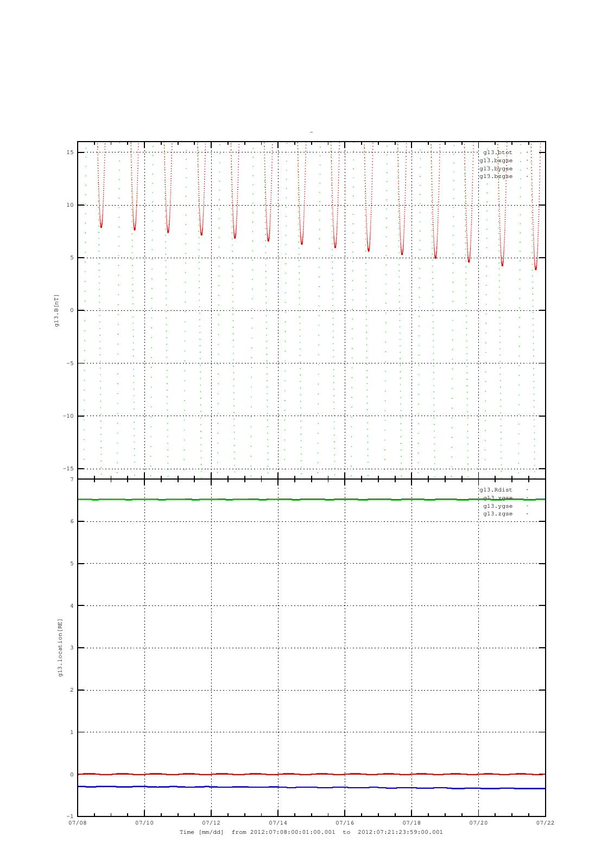614x868 pixels.
Task: Click the −1 tick on location axis
Action: point(69,816)
